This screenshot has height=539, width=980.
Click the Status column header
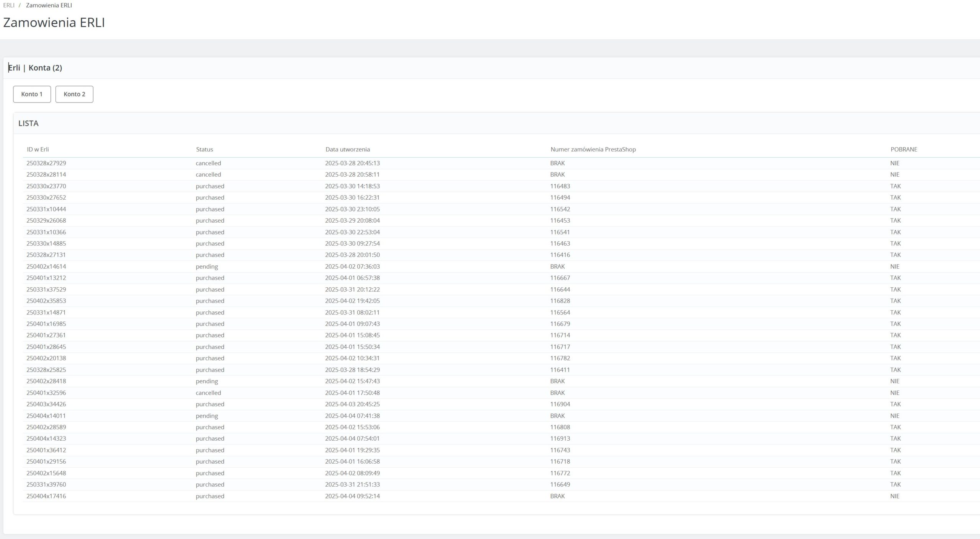(x=204, y=149)
